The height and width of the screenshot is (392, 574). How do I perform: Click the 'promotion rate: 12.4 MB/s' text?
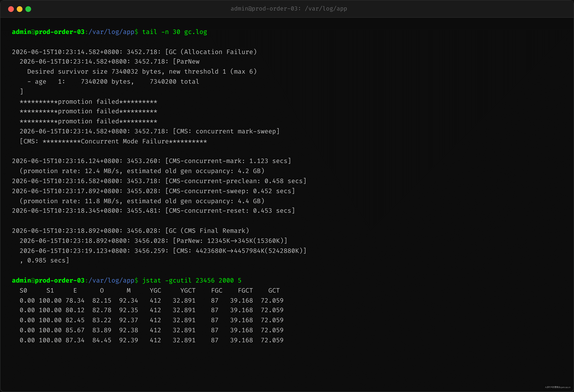coord(71,171)
